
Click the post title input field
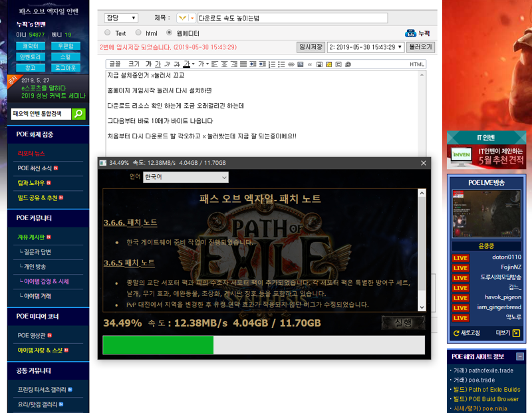tap(293, 18)
